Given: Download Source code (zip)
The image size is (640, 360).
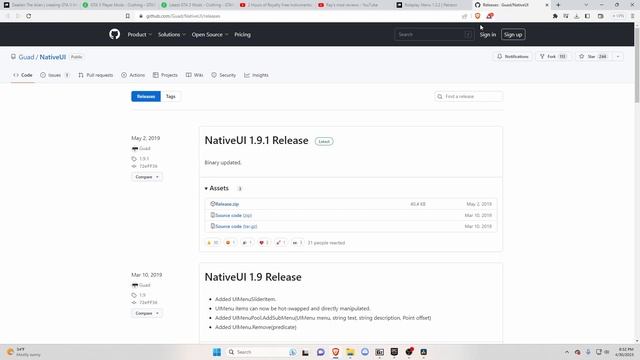Looking at the screenshot, I should point(233,215).
